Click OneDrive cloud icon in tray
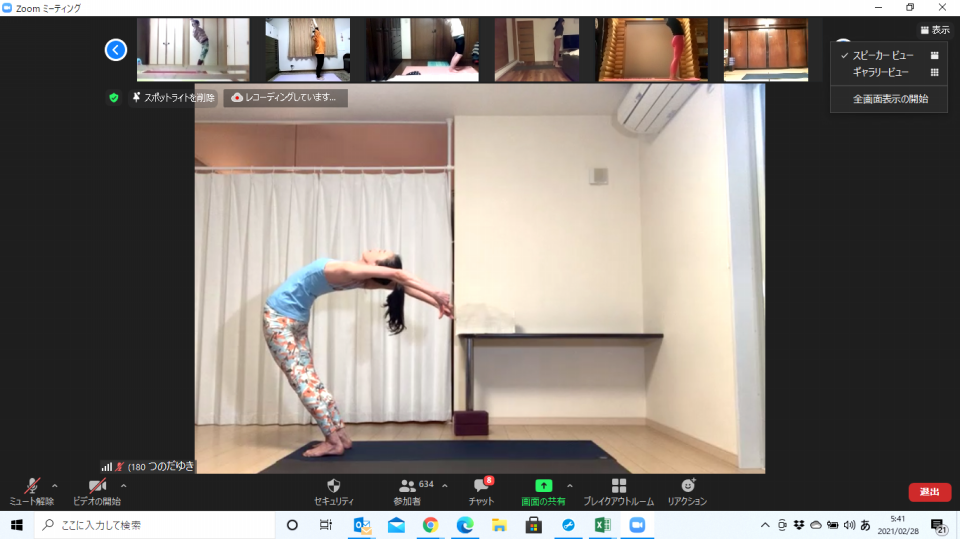This screenshot has height=539, width=960. 816,525
